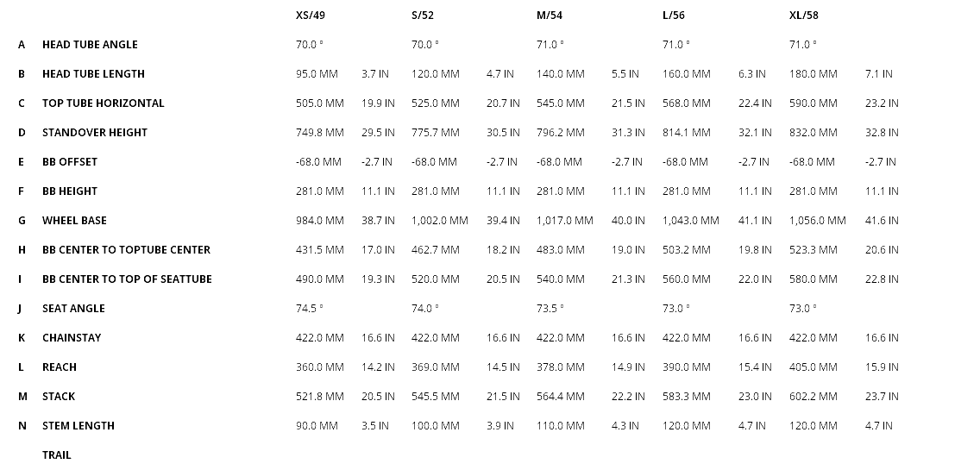This screenshot has height=470, width=980.
Task: Select the 602.2 MM stack value
Action: 813,397
